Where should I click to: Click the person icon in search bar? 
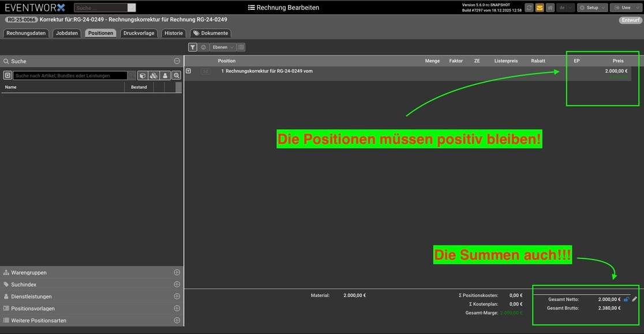pos(165,76)
